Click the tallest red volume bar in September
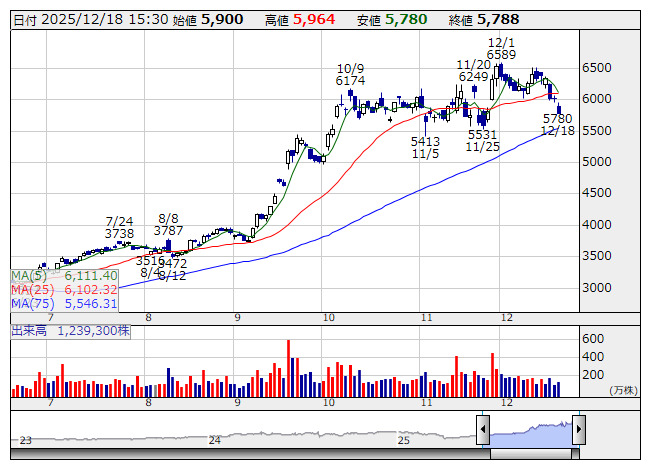The height and width of the screenshot is (470, 653). coord(289,368)
